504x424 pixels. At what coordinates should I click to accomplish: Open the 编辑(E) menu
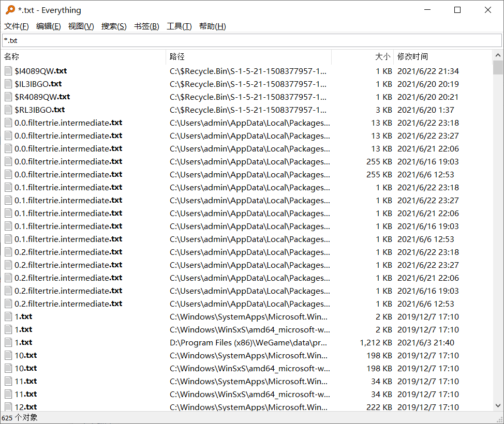(49, 26)
